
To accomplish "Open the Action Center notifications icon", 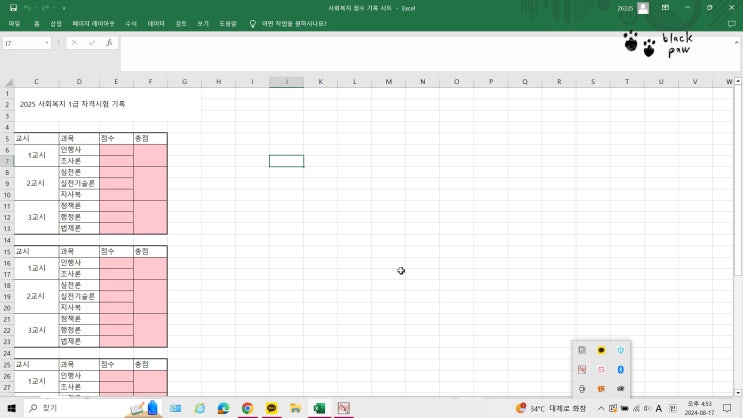I will [727, 408].
